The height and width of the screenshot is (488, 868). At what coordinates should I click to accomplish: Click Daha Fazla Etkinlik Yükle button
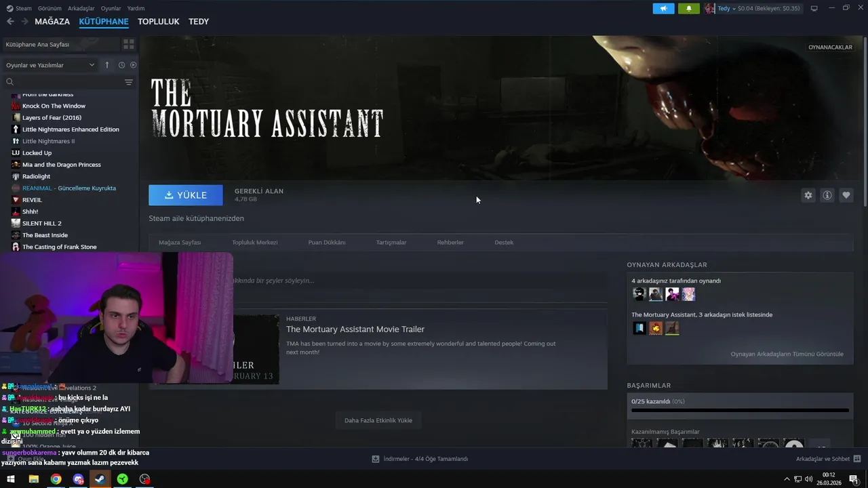click(378, 420)
